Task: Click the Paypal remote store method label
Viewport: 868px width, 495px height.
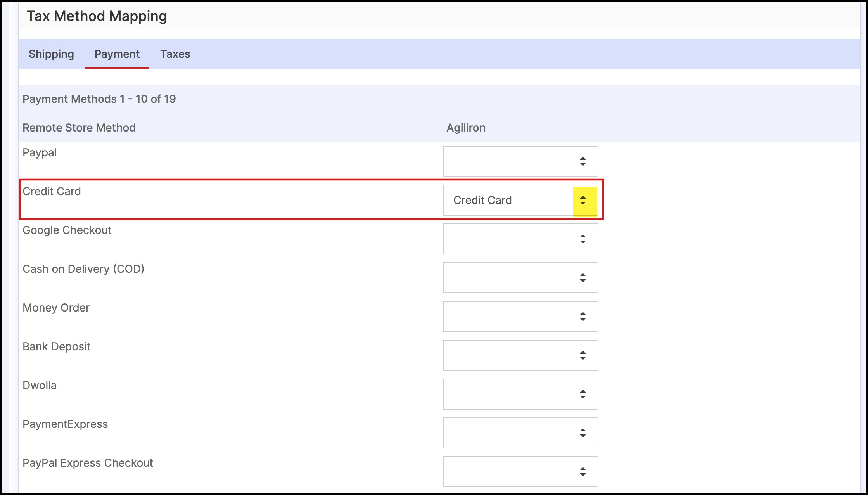Action: 40,153
